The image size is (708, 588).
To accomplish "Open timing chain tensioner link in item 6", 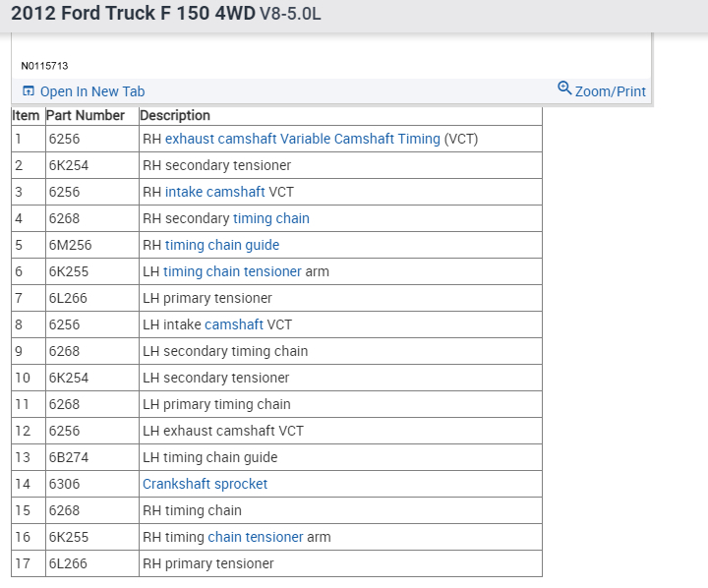I will point(232,271).
